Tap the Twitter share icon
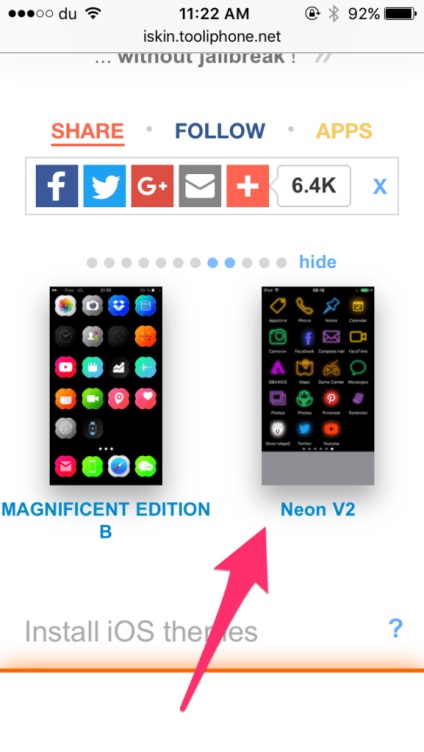424x752 pixels. 105,186
